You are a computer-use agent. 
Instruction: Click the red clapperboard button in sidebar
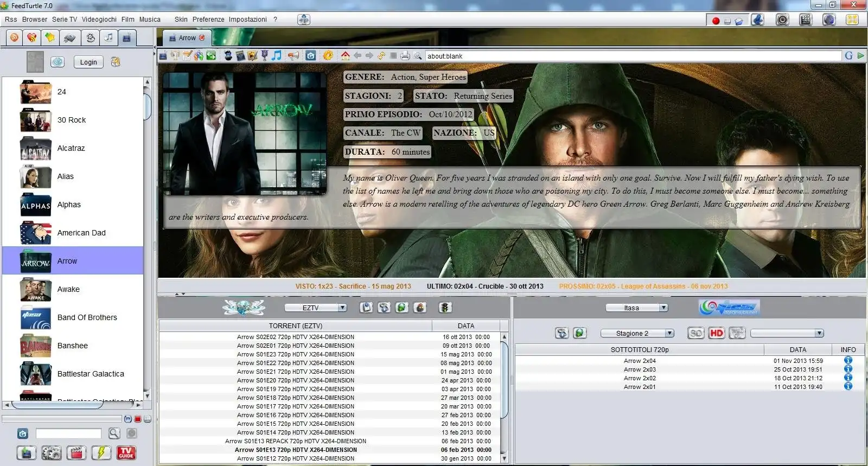[76, 452]
